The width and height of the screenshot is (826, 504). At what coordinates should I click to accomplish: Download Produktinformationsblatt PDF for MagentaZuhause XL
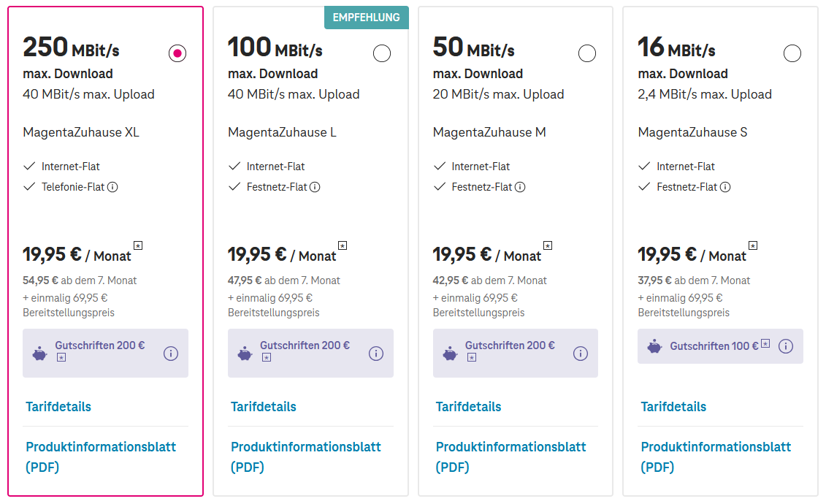coord(101,457)
